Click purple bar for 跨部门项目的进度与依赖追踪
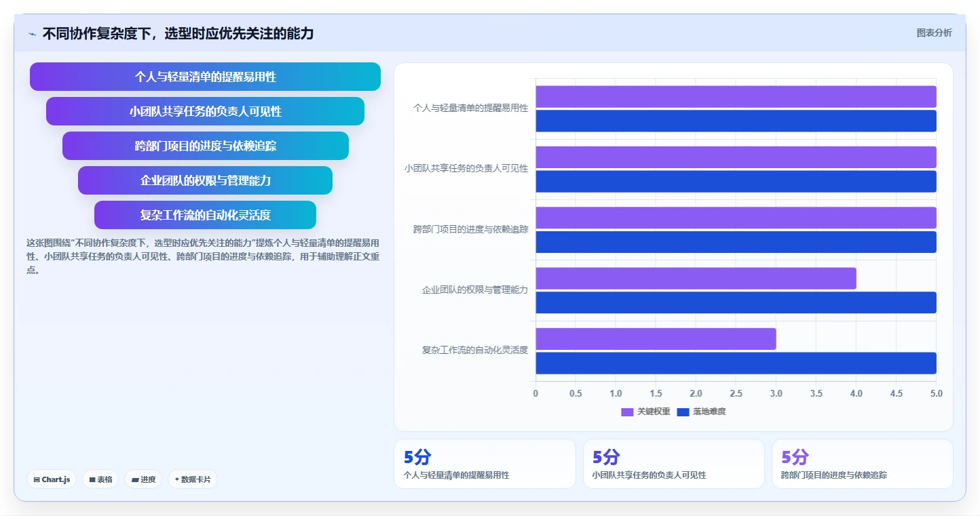980x516 pixels. point(736,218)
